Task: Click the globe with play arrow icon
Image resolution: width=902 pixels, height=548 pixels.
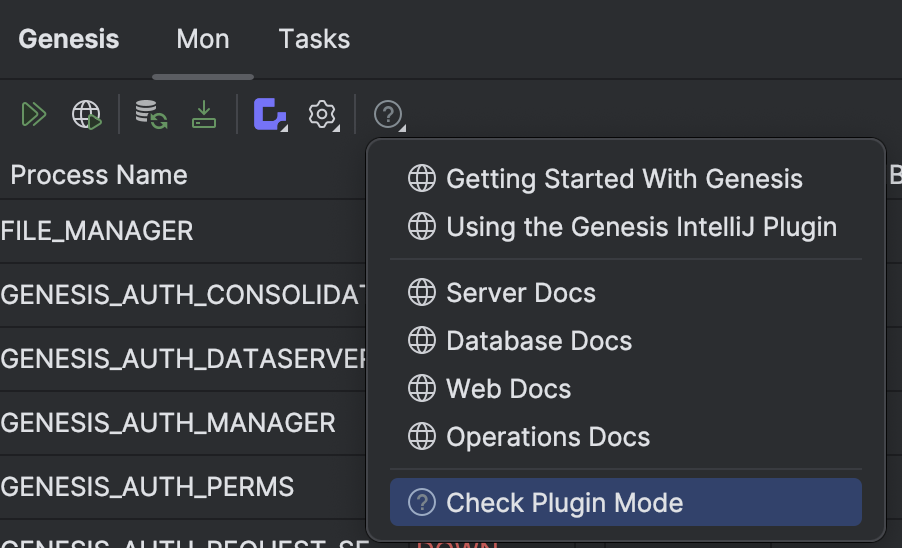Action: click(87, 114)
